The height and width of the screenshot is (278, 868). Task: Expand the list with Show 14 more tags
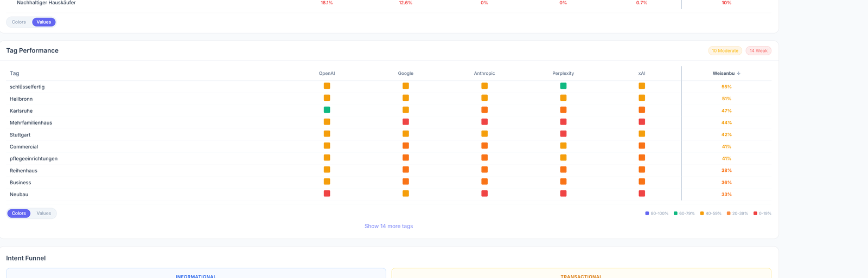click(x=388, y=227)
